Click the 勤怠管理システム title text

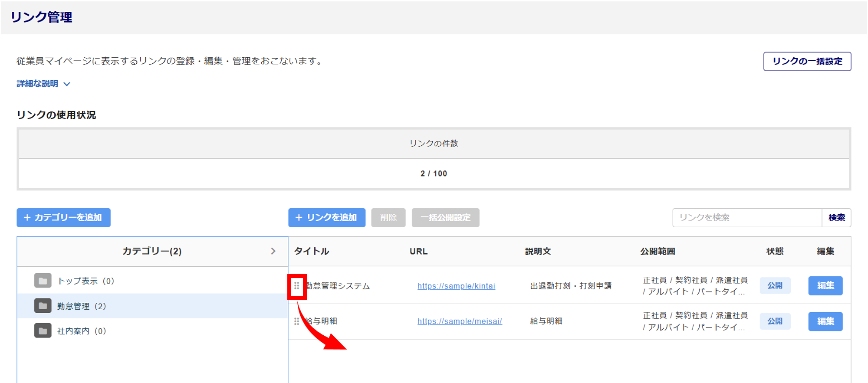coord(338,286)
